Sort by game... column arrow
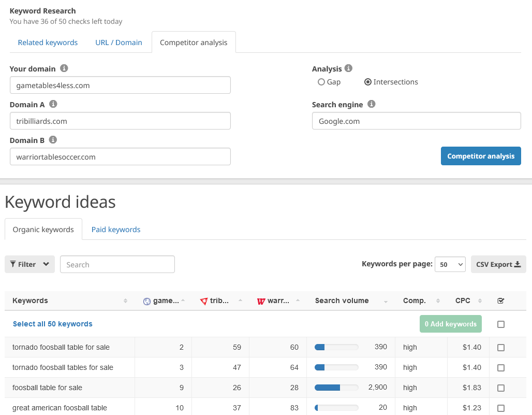This screenshot has height=415, width=532. pyautogui.click(x=183, y=300)
